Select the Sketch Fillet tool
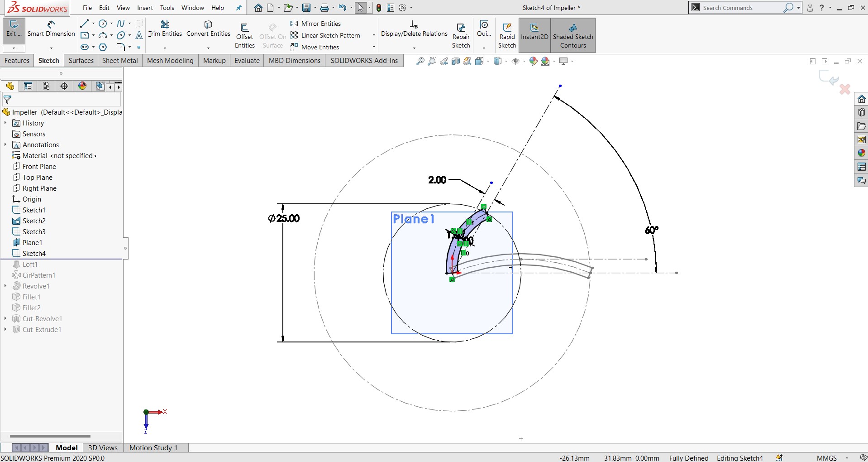 pos(121,47)
